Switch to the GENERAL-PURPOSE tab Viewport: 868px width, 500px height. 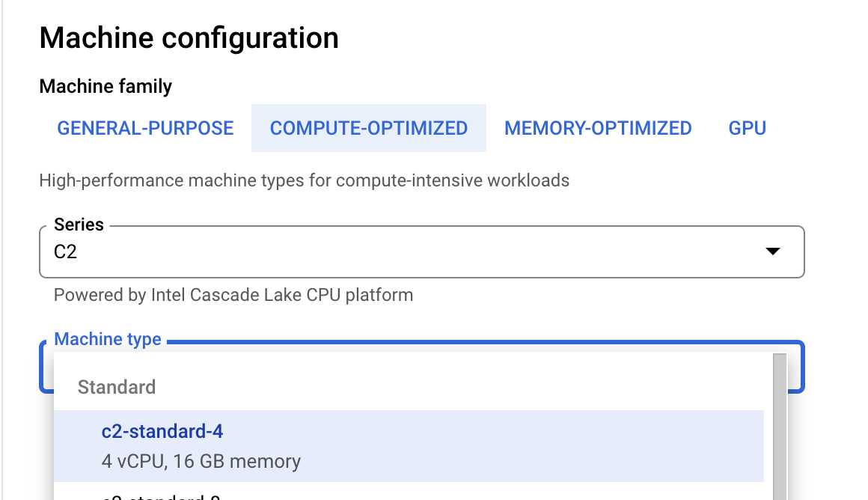tap(145, 128)
